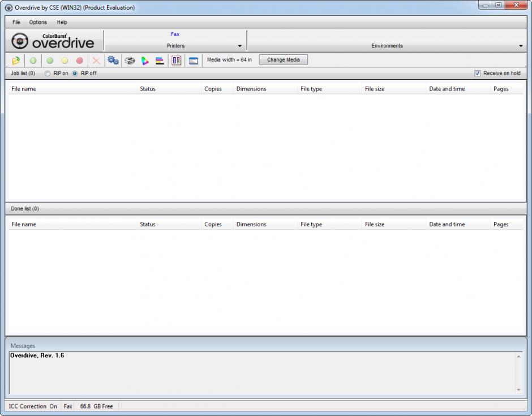Open the Options menu
The height and width of the screenshot is (416, 532).
click(38, 23)
